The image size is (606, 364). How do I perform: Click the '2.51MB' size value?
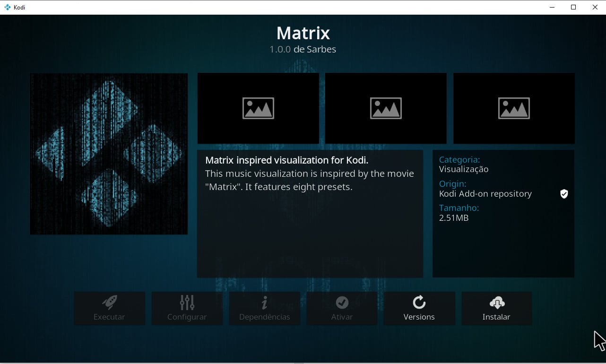(454, 218)
